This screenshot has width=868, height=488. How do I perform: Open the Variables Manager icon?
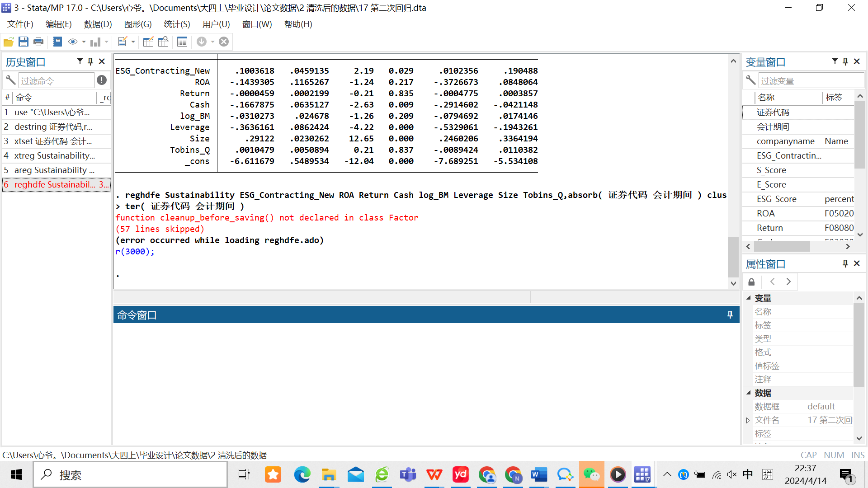pos(182,42)
